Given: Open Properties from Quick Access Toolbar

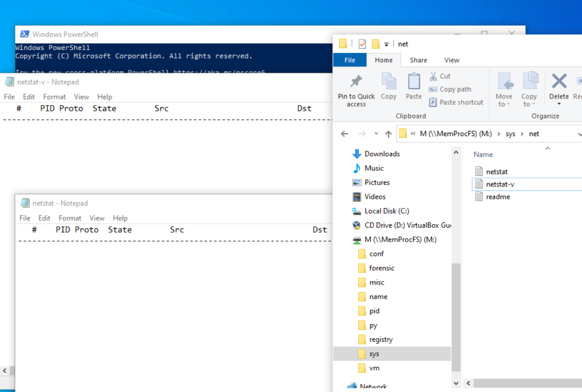Looking at the screenshot, I should (362, 44).
